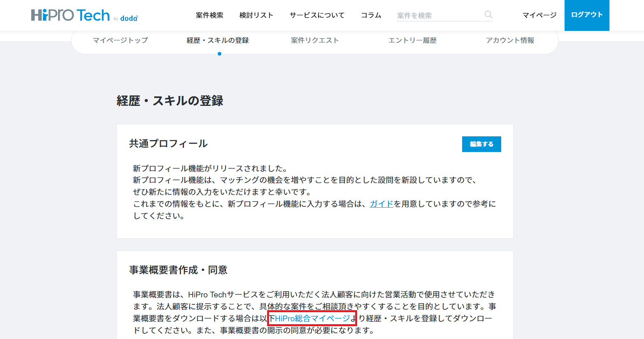The height and width of the screenshot is (339, 644).
Task: Click the 編集する button for 共通プロフィール
Action: pos(481,144)
